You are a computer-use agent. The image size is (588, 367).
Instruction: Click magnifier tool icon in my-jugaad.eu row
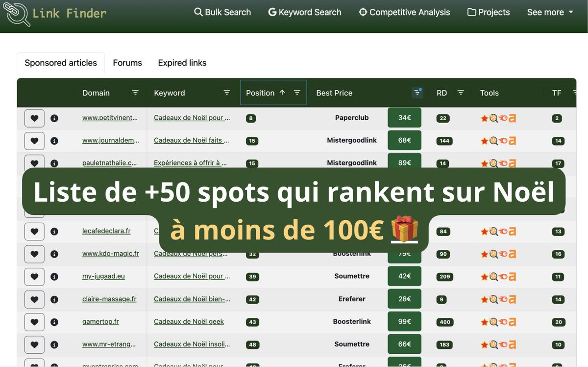[x=493, y=277]
